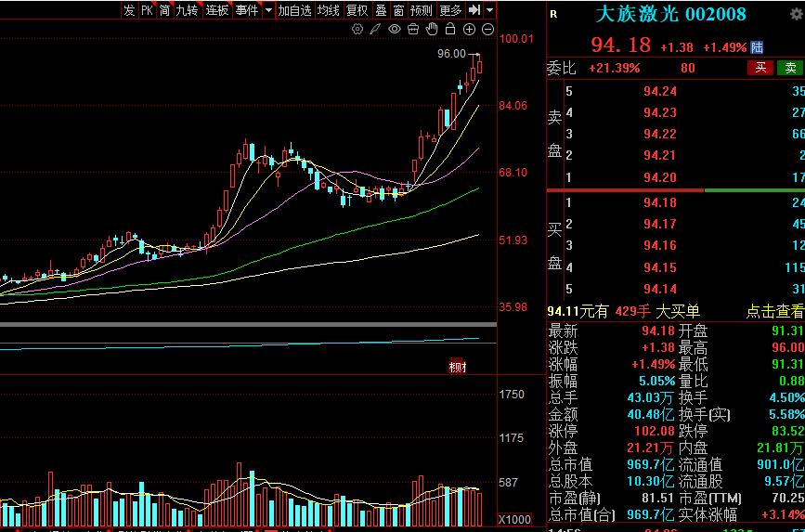
Task: Click the green 卖 sell button
Action: 790,68
